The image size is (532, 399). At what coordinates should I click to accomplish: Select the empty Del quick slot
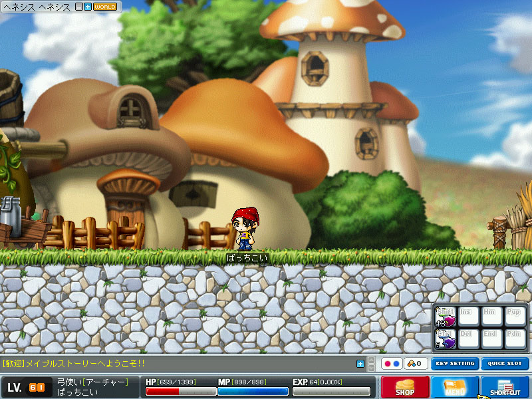coord(467,339)
